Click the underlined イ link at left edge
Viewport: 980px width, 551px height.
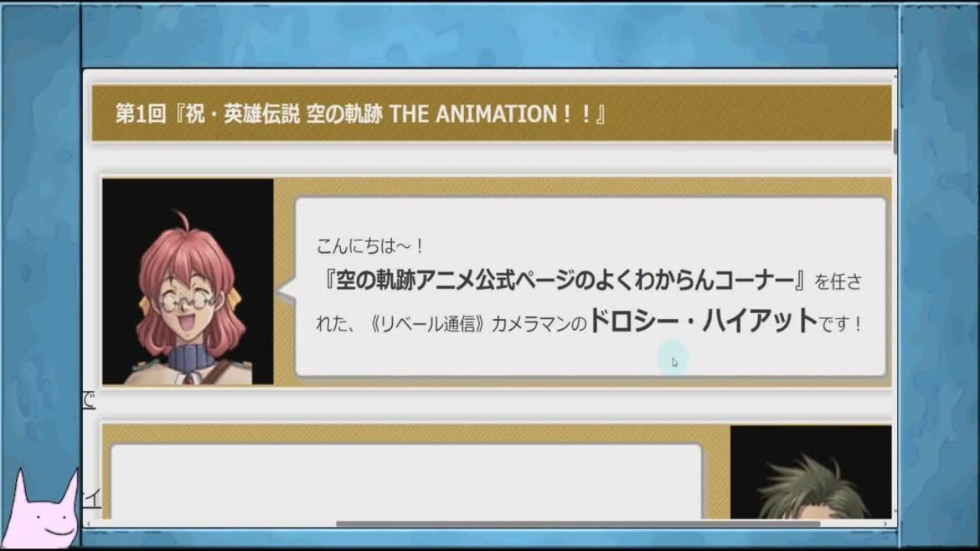click(x=92, y=498)
